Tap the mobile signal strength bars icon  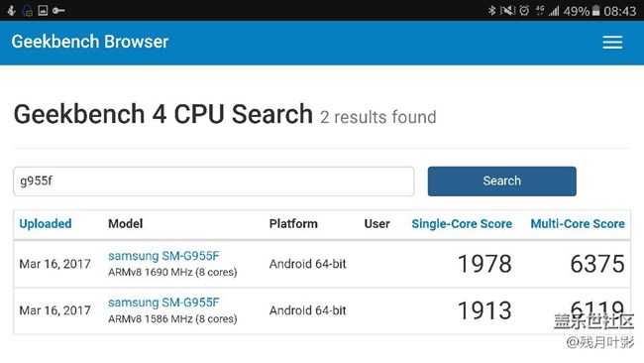(x=554, y=11)
